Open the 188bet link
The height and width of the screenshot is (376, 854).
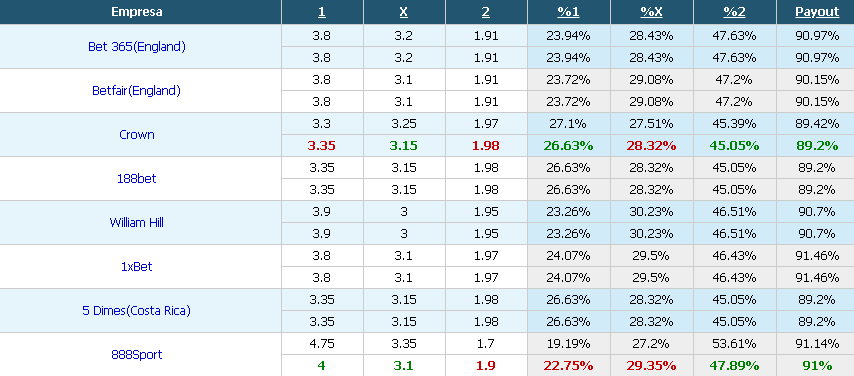tap(137, 179)
